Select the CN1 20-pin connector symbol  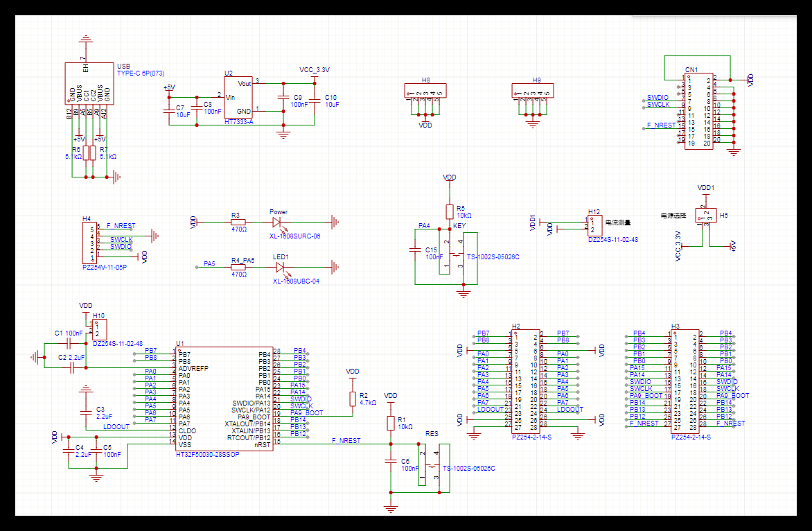pos(698,111)
